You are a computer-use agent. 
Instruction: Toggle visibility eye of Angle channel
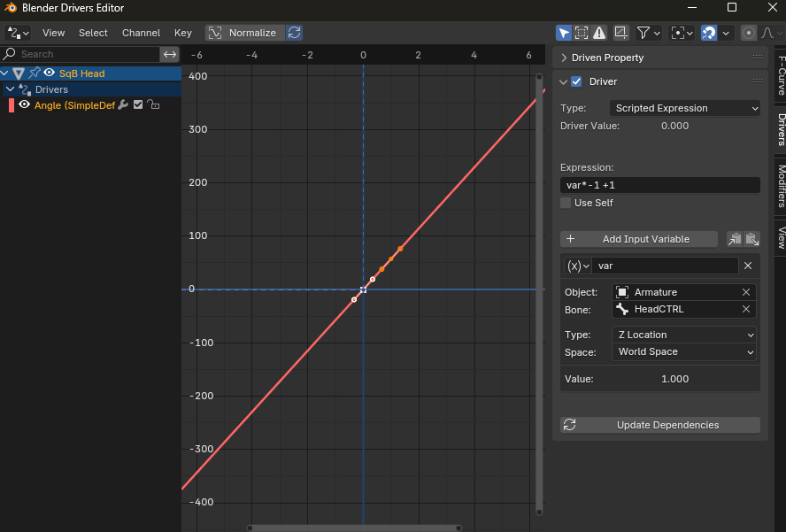[24, 104]
